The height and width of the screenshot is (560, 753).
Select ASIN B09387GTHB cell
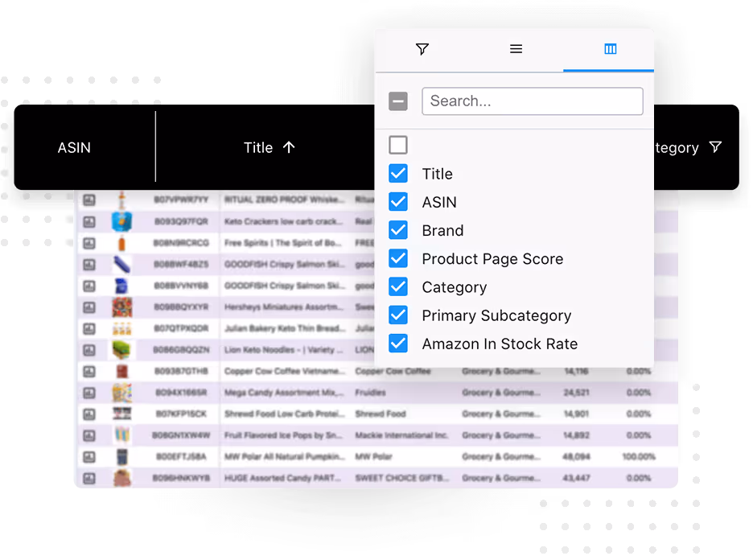pyautogui.click(x=182, y=372)
